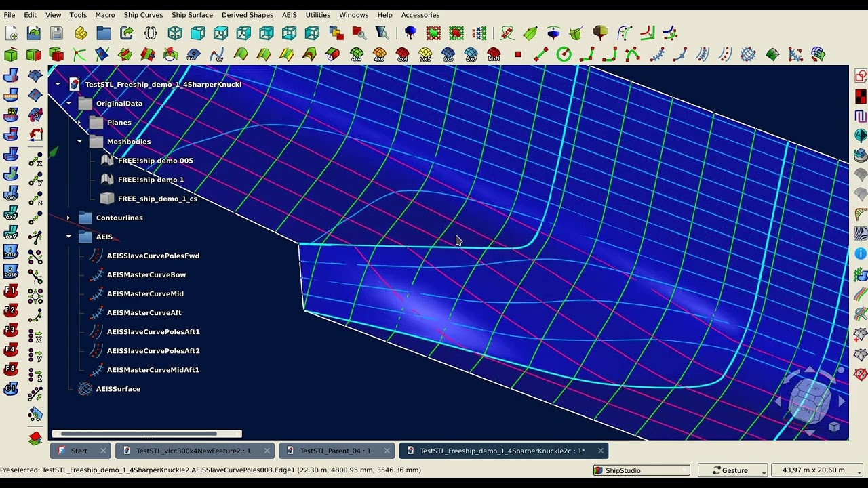Open the ShipStudio workbench dropdown

(x=642, y=470)
